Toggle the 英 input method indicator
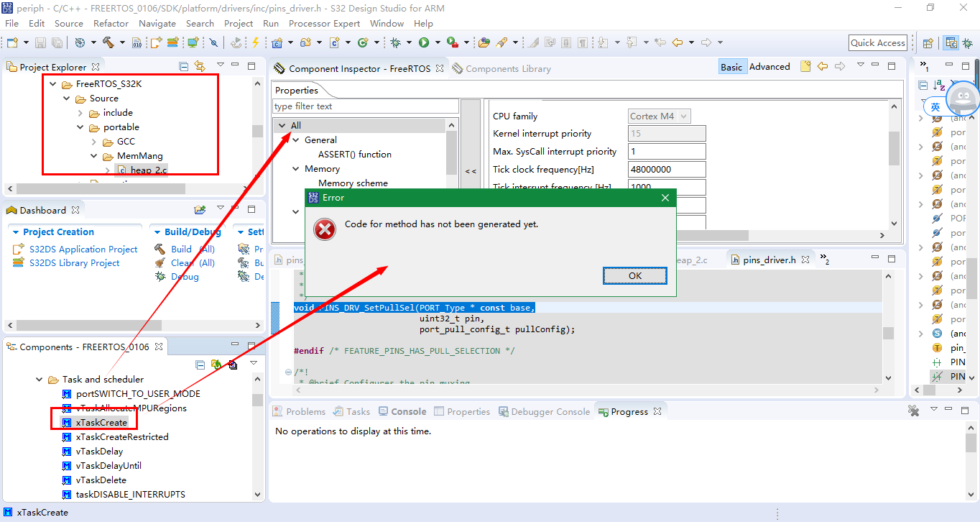980x522 pixels. pyautogui.click(x=934, y=106)
